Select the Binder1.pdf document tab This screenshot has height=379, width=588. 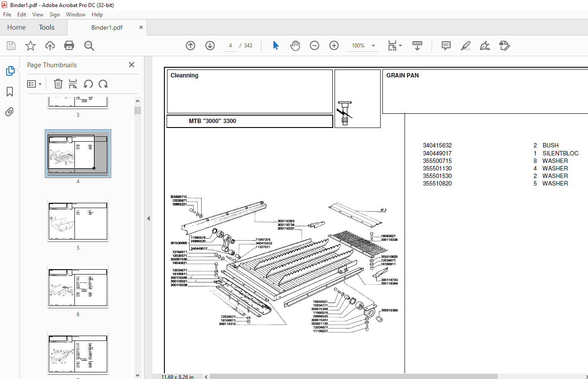[x=107, y=27]
